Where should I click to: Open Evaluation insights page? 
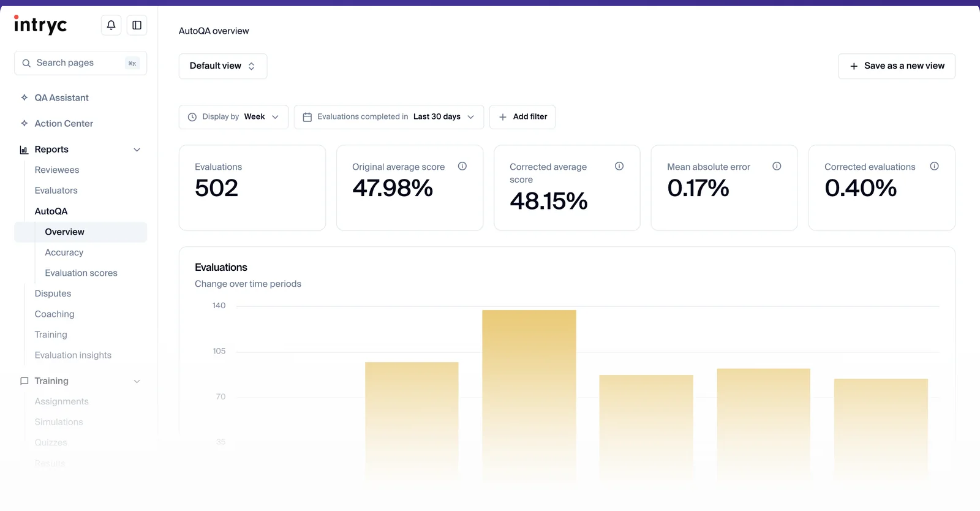point(73,355)
